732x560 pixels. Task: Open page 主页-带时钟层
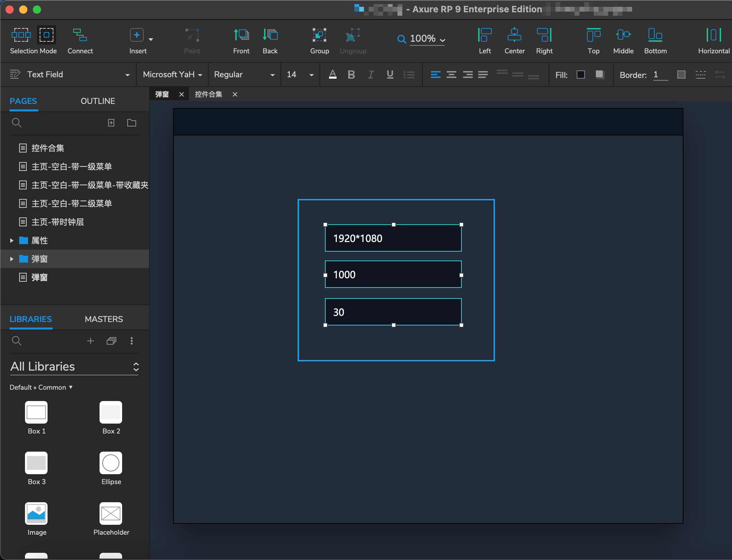point(57,222)
